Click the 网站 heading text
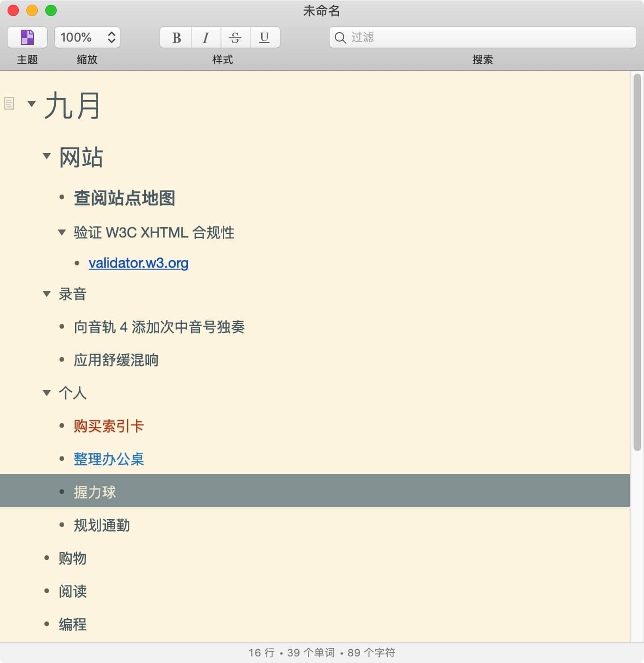Image resolution: width=644 pixels, height=663 pixels. 81,157
